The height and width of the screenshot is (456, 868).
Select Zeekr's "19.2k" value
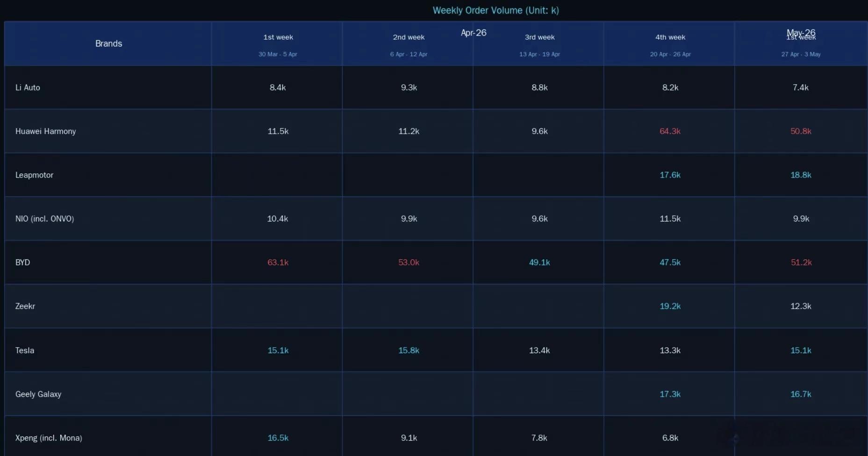(670, 306)
